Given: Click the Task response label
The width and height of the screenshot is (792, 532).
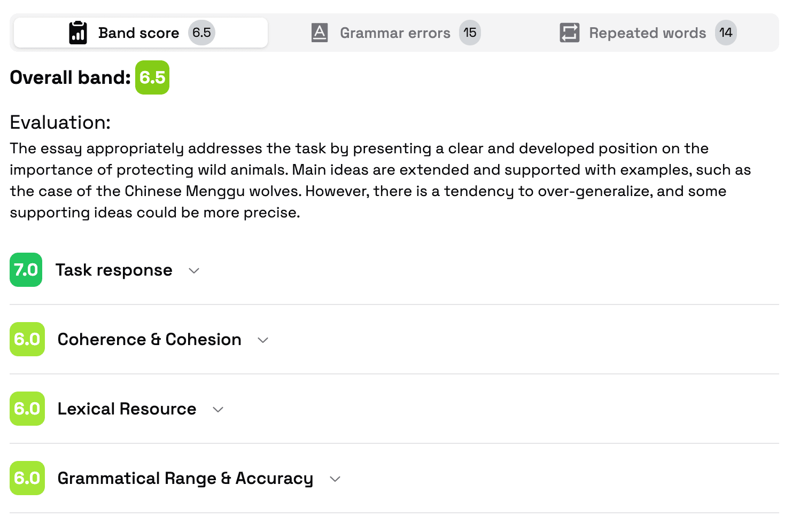Looking at the screenshot, I should click(x=114, y=270).
